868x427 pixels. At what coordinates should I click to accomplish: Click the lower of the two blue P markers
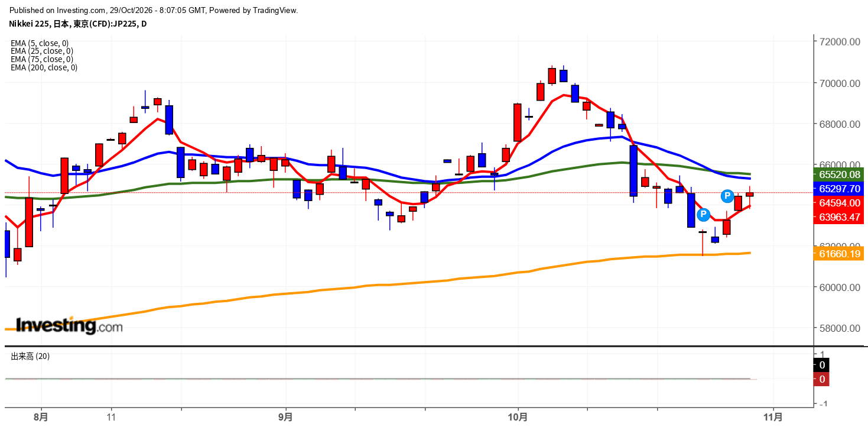[703, 215]
